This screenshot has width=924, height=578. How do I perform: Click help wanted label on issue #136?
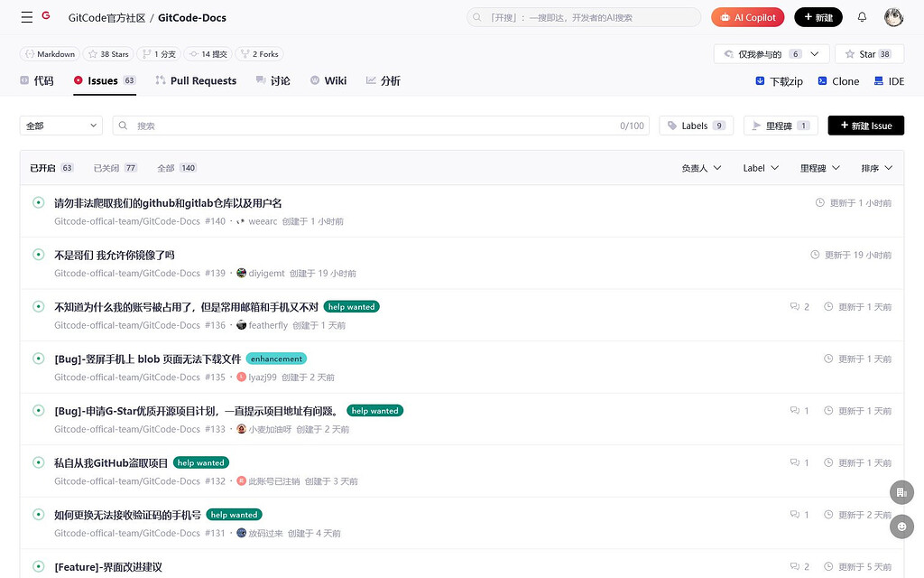[352, 307]
